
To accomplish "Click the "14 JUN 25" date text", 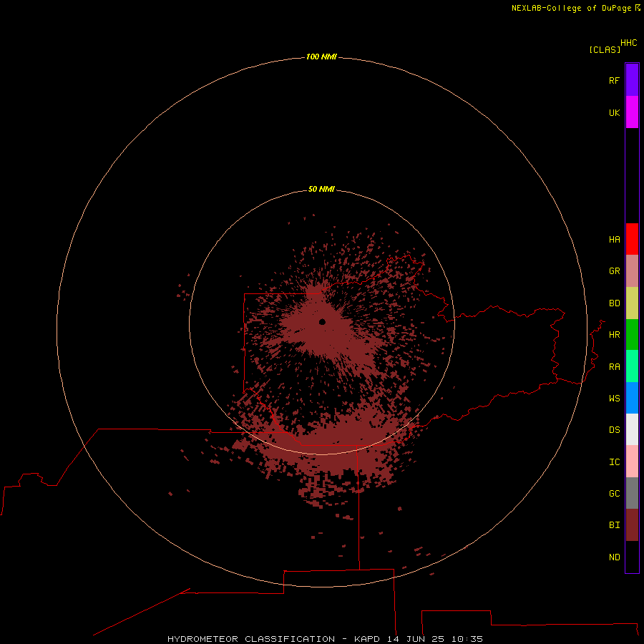I will (416, 639).
